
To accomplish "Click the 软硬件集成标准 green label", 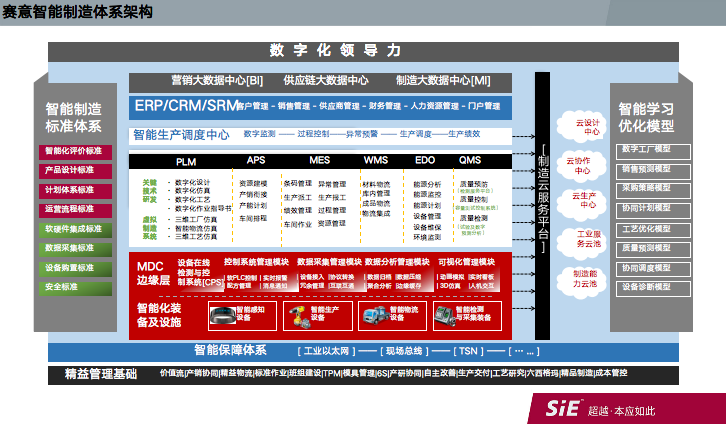I will click(73, 229).
